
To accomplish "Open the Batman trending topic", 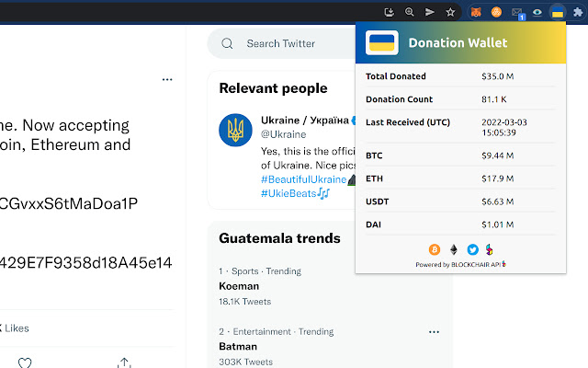I will pyautogui.click(x=238, y=346).
